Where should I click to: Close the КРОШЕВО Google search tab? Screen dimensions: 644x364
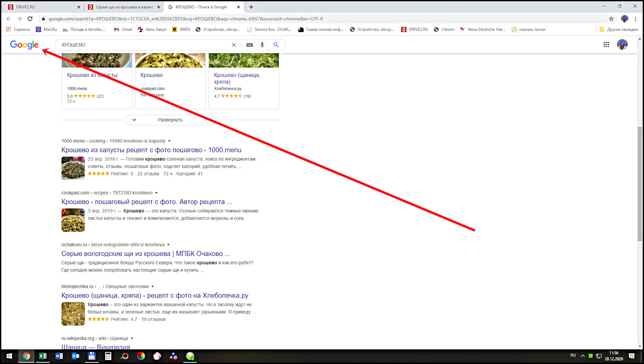click(238, 7)
